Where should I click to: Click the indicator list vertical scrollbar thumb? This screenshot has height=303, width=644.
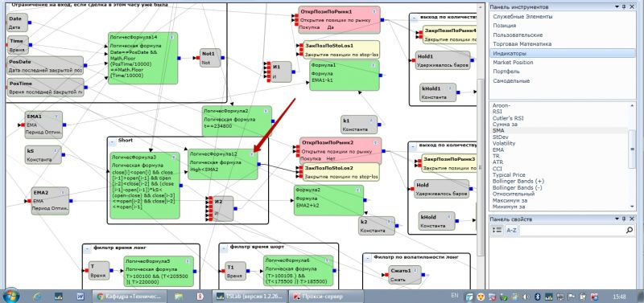[632, 149]
